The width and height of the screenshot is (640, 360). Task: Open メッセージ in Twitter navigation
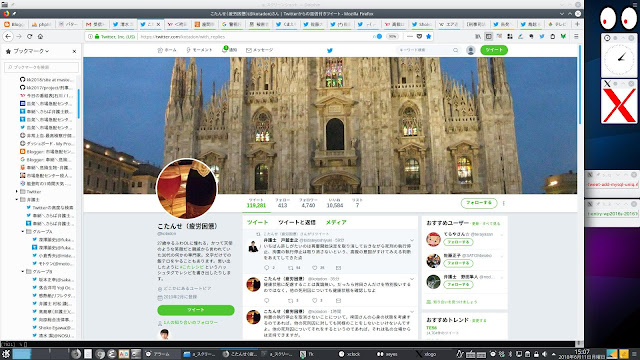260,50
